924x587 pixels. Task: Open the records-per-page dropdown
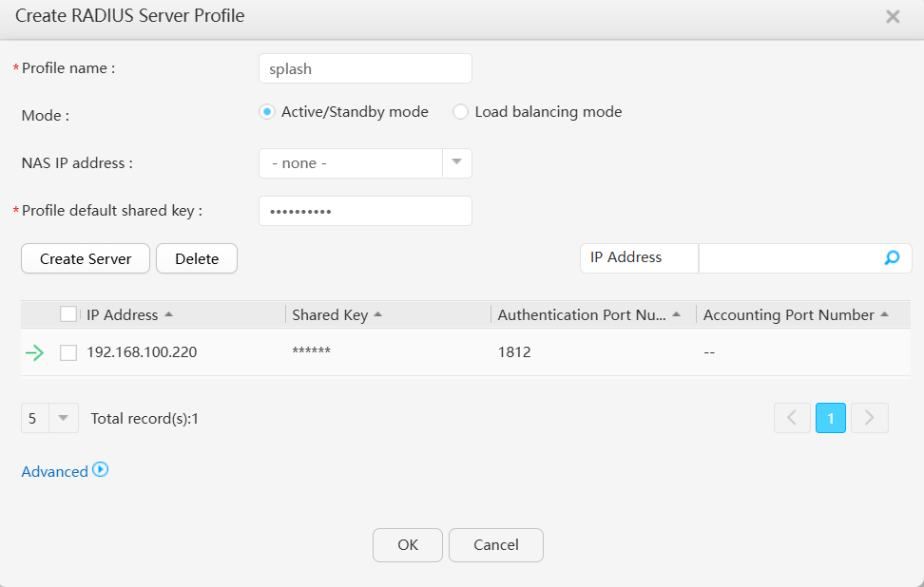[x=49, y=418]
